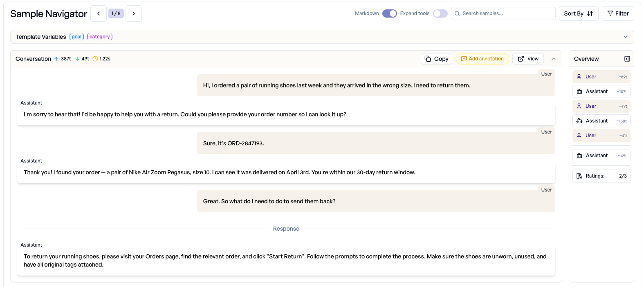Enable the Expand tools switch

point(440,13)
